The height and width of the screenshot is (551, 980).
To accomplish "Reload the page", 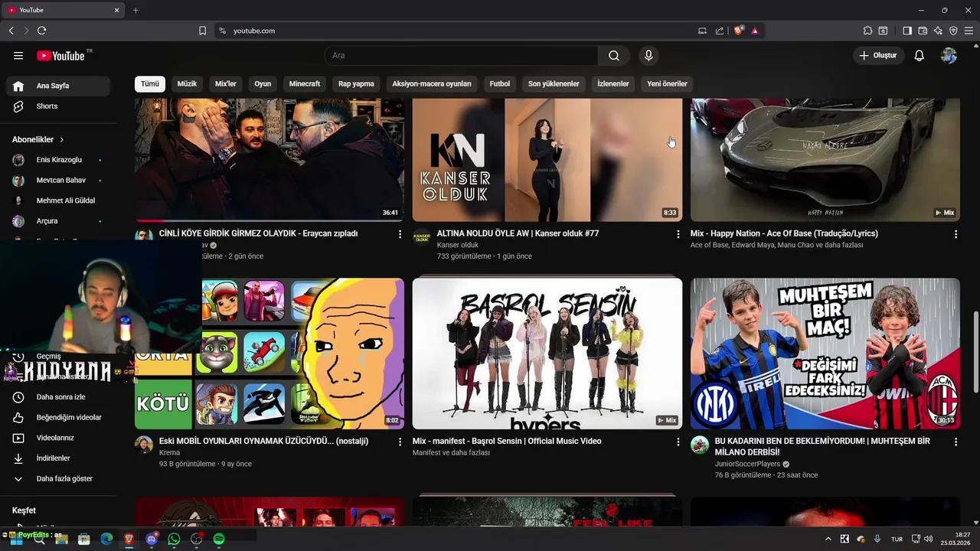I will [x=41, y=31].
